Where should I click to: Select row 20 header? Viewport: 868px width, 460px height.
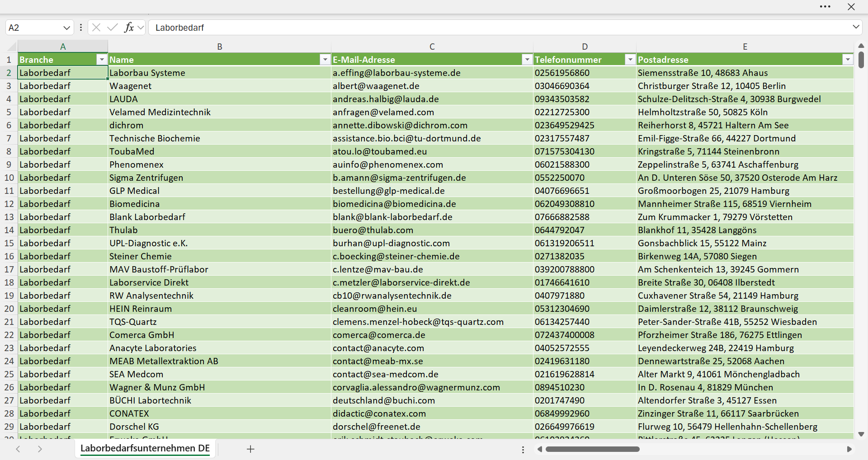point(9,309)
